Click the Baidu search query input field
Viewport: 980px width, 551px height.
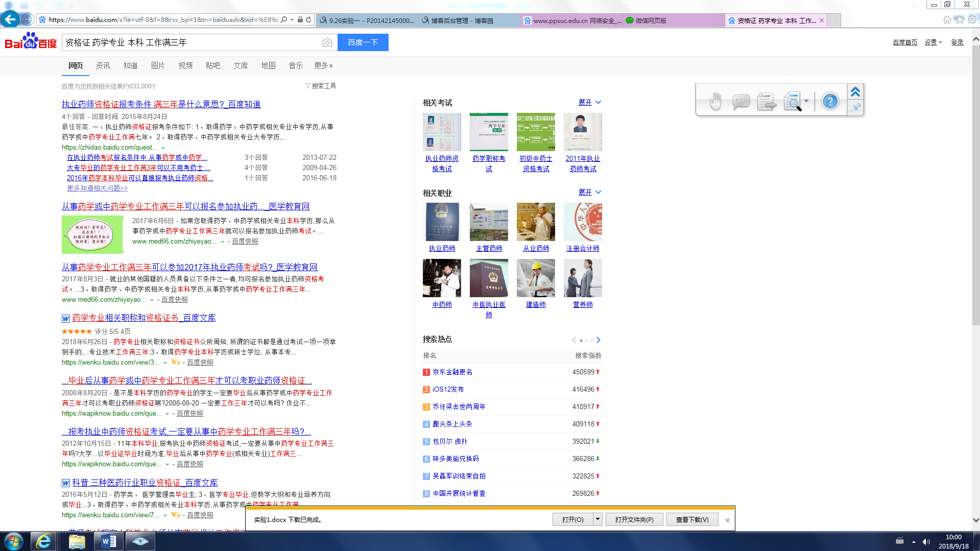pyautogui.click(x=192, y=42)
